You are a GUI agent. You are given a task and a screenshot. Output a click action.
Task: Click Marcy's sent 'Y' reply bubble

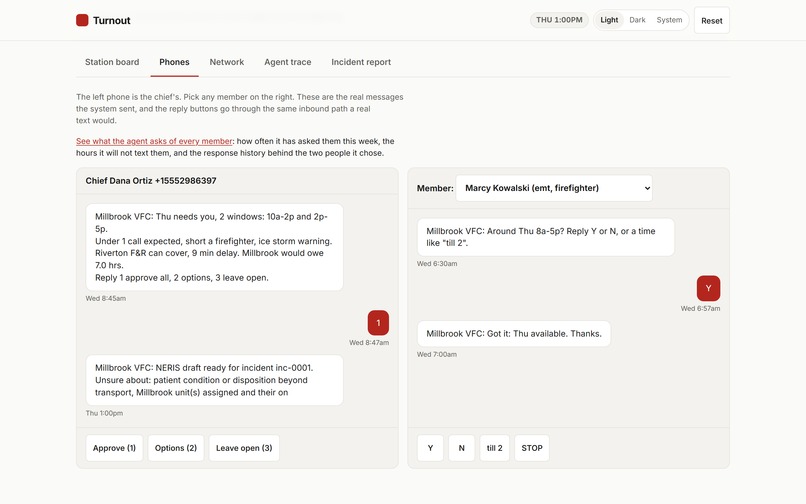(x=708, y=288)
